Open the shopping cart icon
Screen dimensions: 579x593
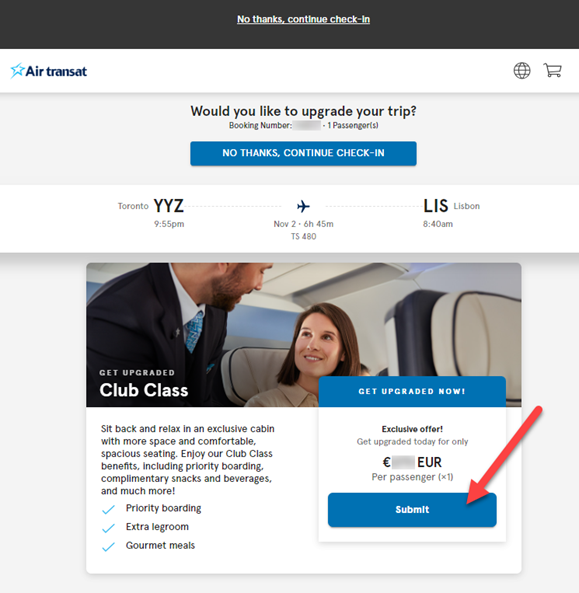click(x=553, y=70)
